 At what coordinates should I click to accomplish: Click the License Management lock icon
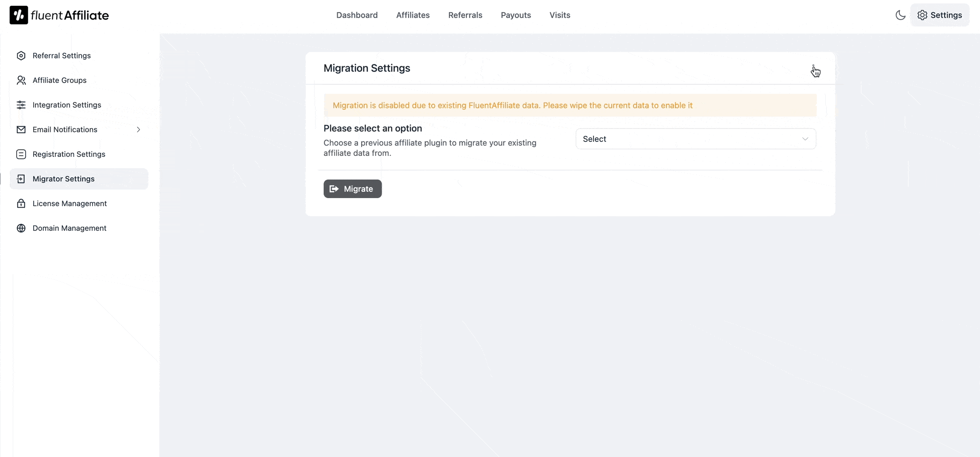click(21, 203)
